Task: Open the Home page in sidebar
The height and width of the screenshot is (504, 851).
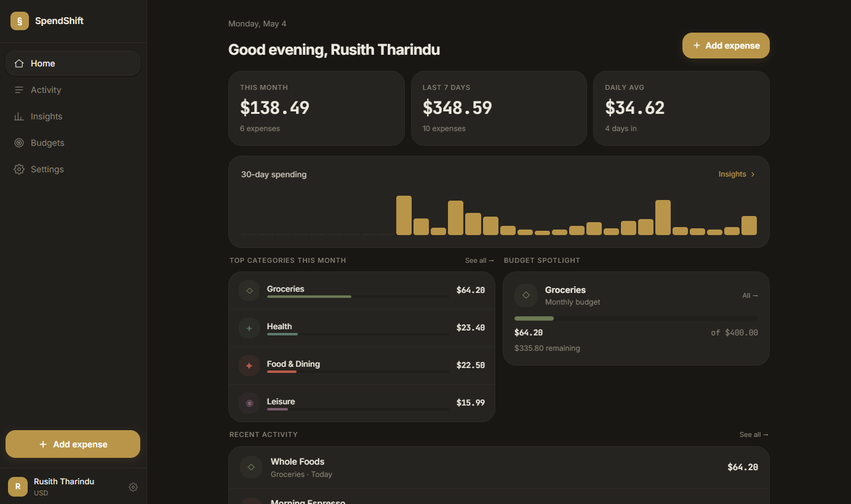Action: (73, 63)
